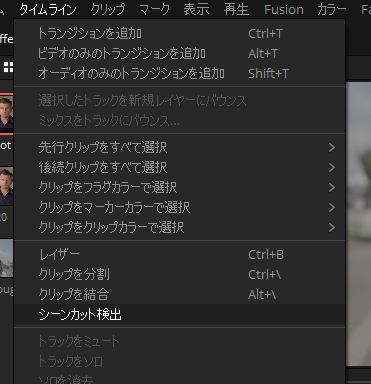Open the 表示 menu
This screenshot has height=384, width=371.
[196, 10]
